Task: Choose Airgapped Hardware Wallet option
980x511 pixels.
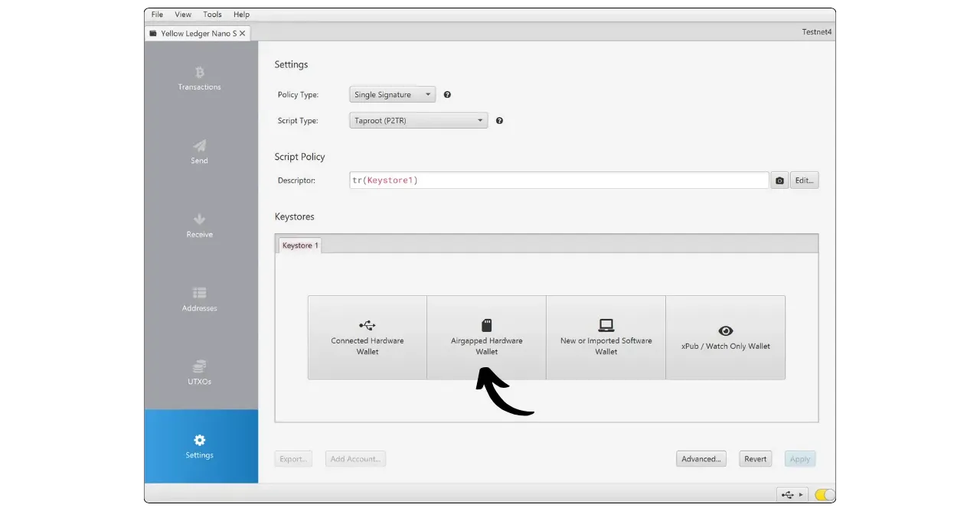Action: [486, 337]
